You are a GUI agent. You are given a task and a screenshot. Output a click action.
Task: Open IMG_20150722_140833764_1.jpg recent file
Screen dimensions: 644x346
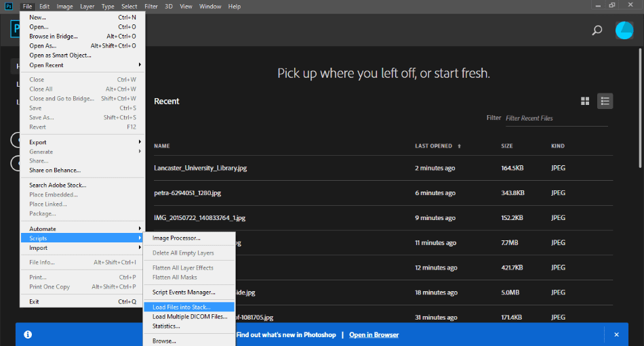click(x=199, y=217)
